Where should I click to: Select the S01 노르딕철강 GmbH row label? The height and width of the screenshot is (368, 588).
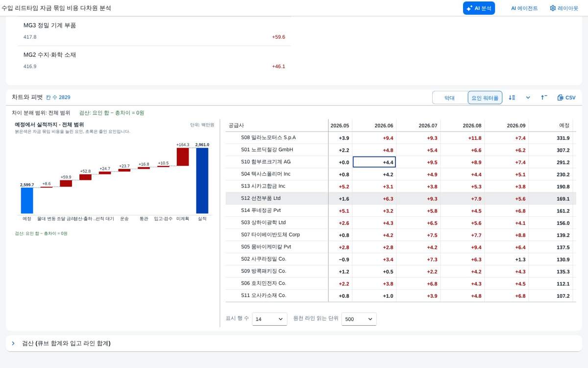pyautogui.click(x=267, y=150)
